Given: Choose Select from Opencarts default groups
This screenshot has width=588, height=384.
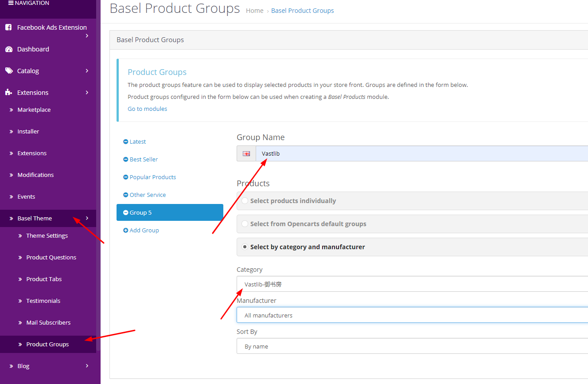Looking at the screenshot, I should tap(245, 224).
